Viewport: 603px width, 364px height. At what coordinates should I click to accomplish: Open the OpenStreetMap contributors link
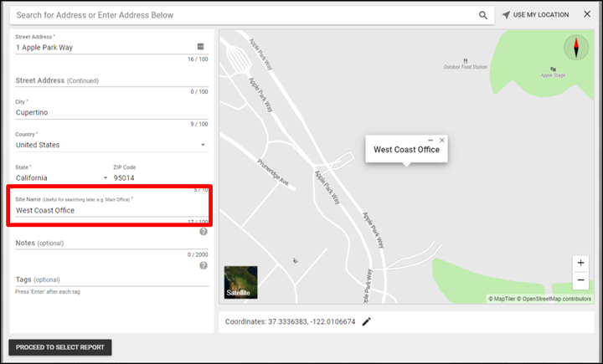pyautogui.click(x=556, y=299)
